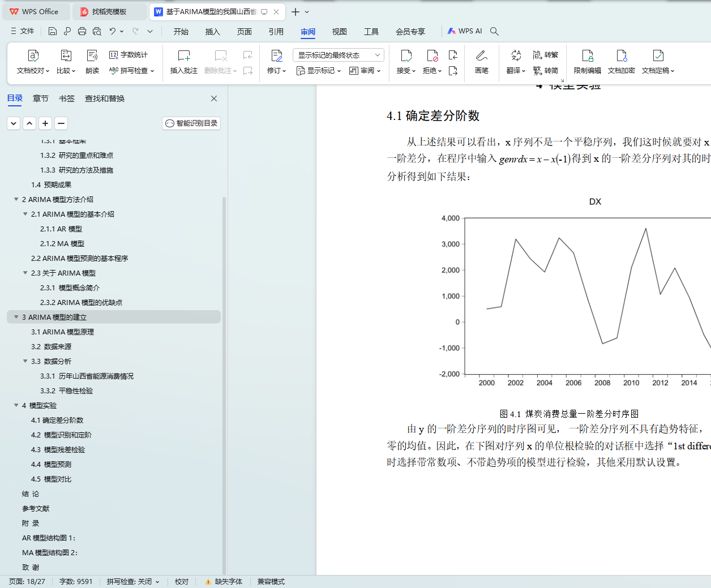
Task: Click the print icon in quick toolbar
Action: (82, 31)
